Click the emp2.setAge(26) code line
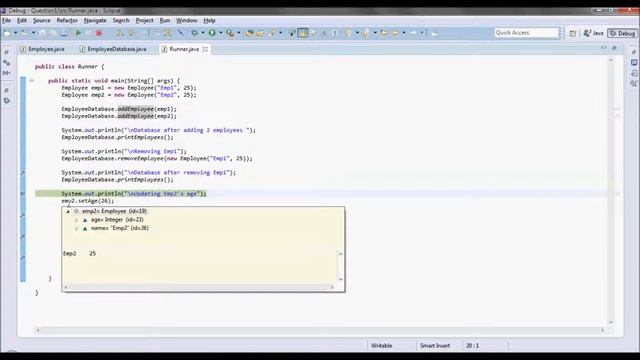 [x=88, y=201]
